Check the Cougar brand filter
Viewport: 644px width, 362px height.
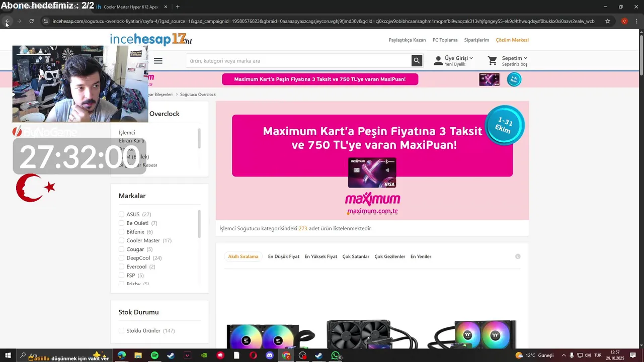121,249
